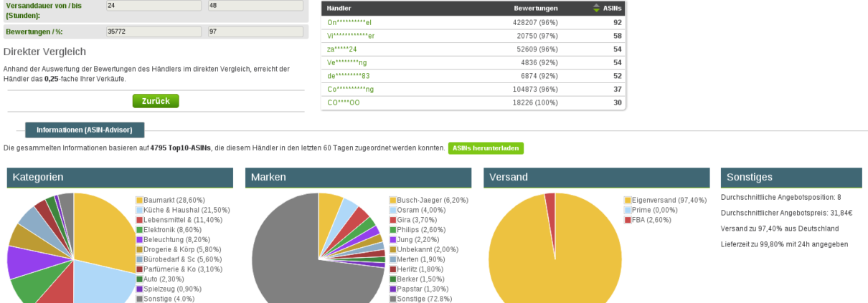
Task: Download ASINs with ASINs herunterladen button
Action: (486, 148)
